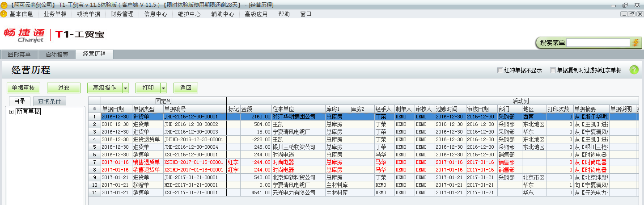644x205 pixels.
Task: Open the 辅助中心 menu
Action: click(223, 14)
